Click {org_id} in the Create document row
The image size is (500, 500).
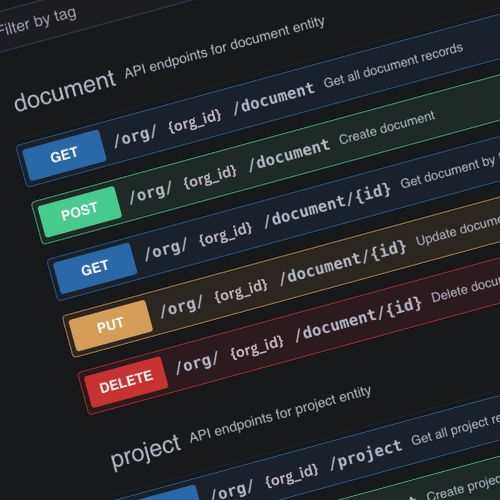tap(210, 178)
